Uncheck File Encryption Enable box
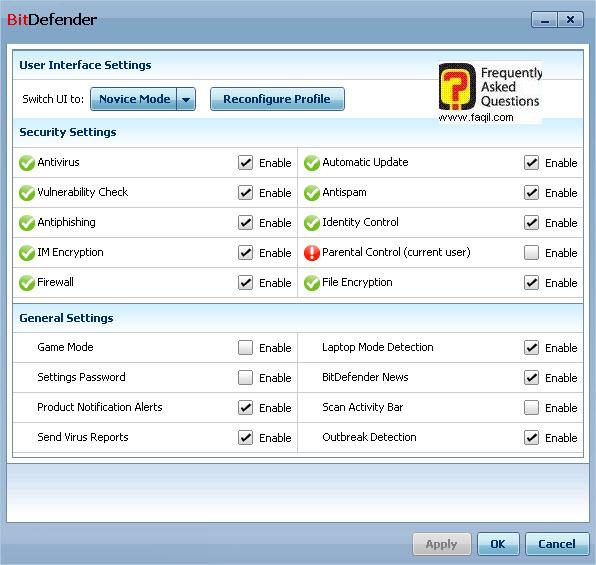 531,282
